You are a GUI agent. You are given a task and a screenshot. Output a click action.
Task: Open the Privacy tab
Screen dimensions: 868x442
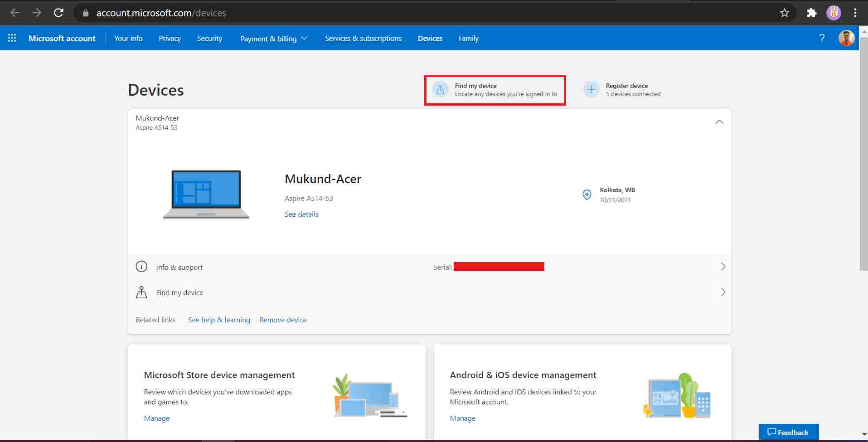[170, 38]
